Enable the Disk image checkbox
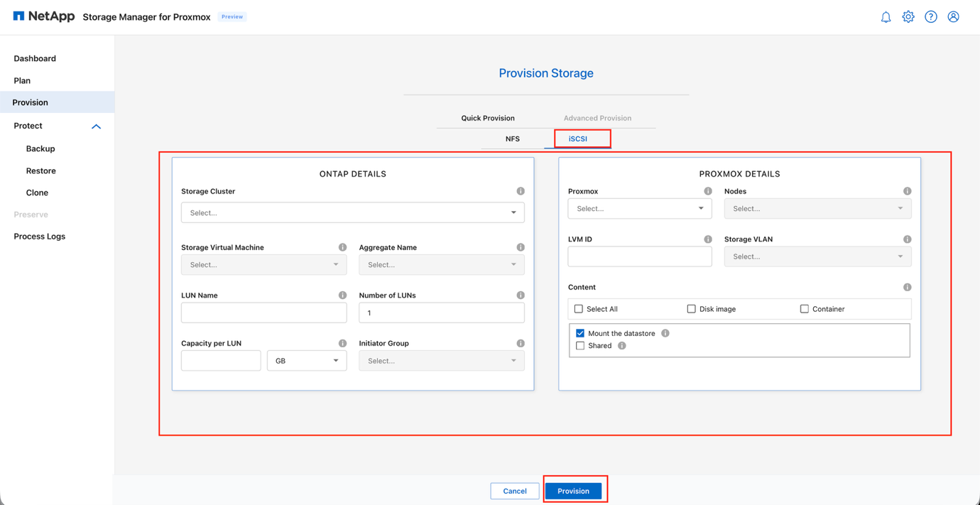The image size is (980, 505). click(691, 308)
